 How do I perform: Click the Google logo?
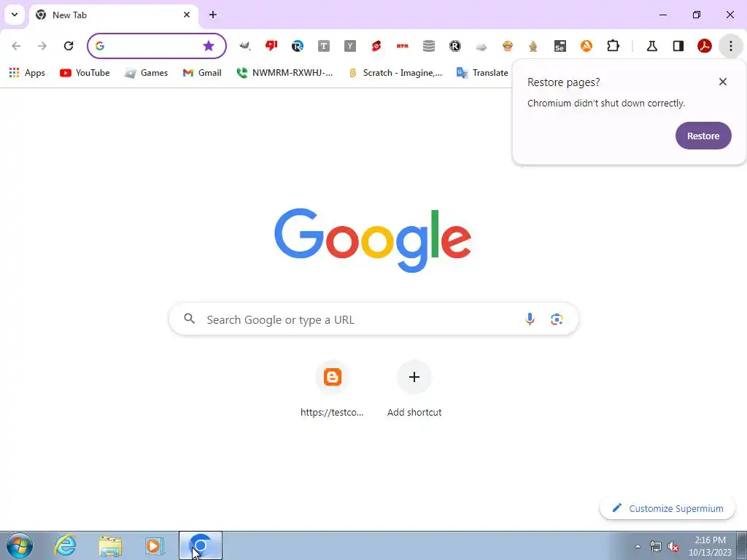click(373, 240)
